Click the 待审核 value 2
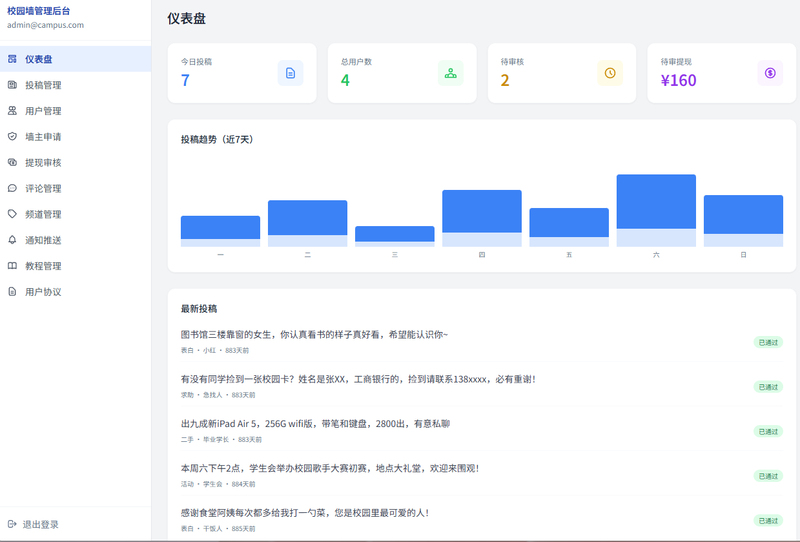 tap(505, 80)
